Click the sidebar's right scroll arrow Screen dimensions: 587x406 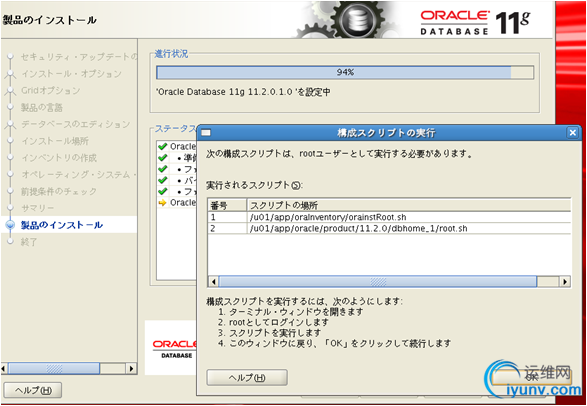(131, 369)
